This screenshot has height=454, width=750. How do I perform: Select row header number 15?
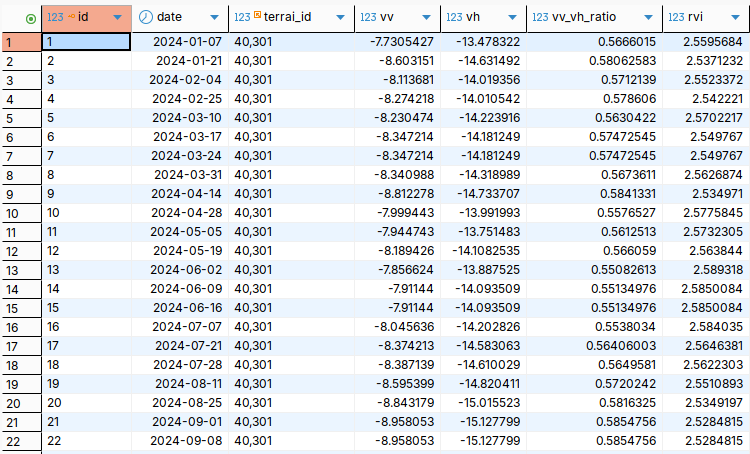pos(21,308)
